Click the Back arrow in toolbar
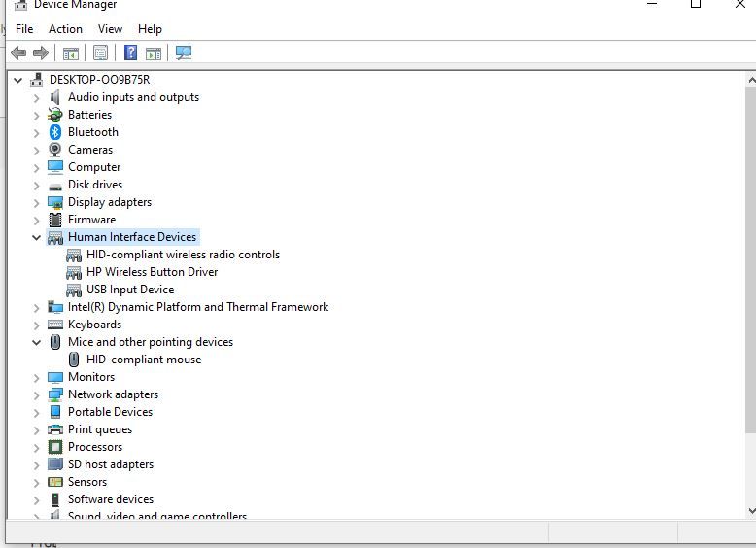The width and height of the screenshot is (756, 548). 18,52
